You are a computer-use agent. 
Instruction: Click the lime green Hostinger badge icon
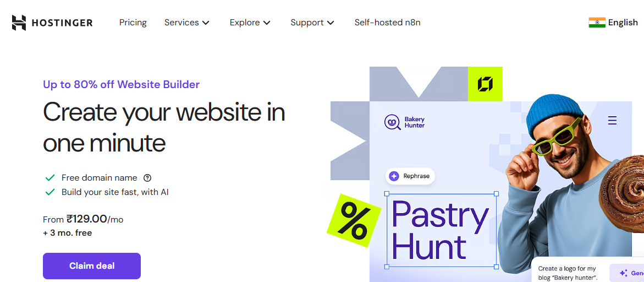(485, 84)
